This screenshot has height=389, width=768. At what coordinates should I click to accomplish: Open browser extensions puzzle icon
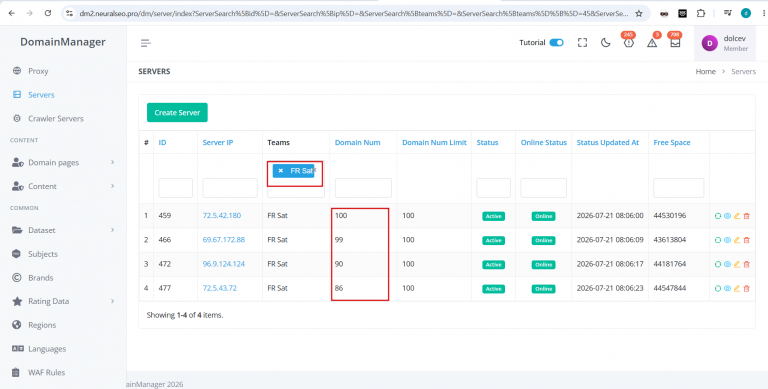tap(701, 14)
